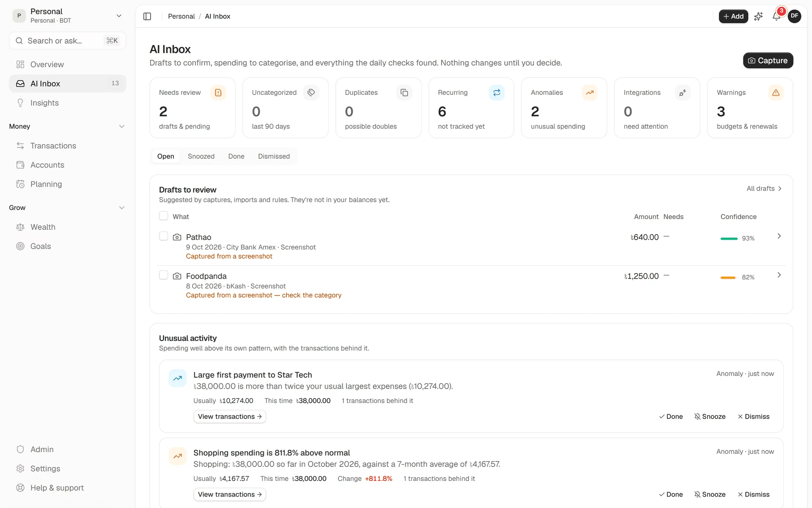
Task: Click the Duplicates copy icon
Action: coord(404,92)
